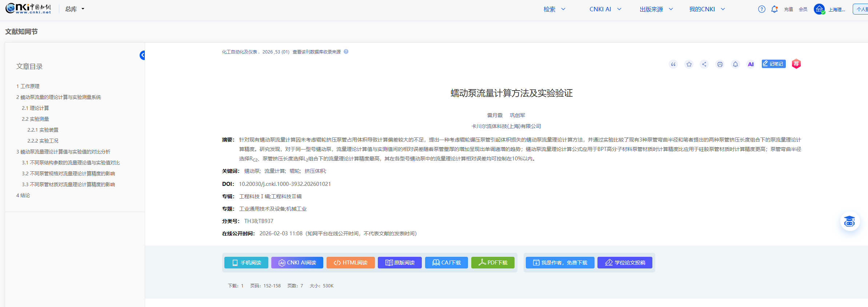Click the print icon
The image size is (868, 307).
(720, 64)
